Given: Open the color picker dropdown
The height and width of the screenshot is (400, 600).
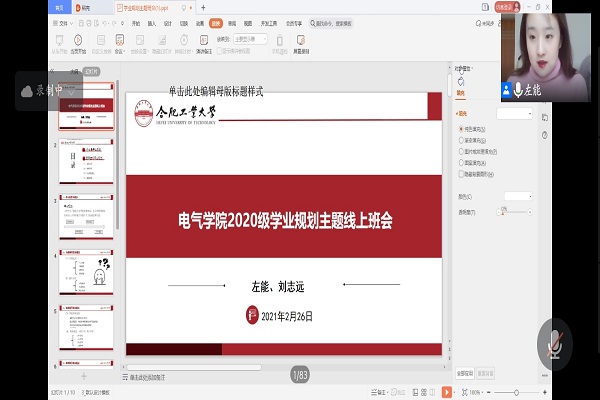Looking at the screenshot, I should click(x=518, y=196).
